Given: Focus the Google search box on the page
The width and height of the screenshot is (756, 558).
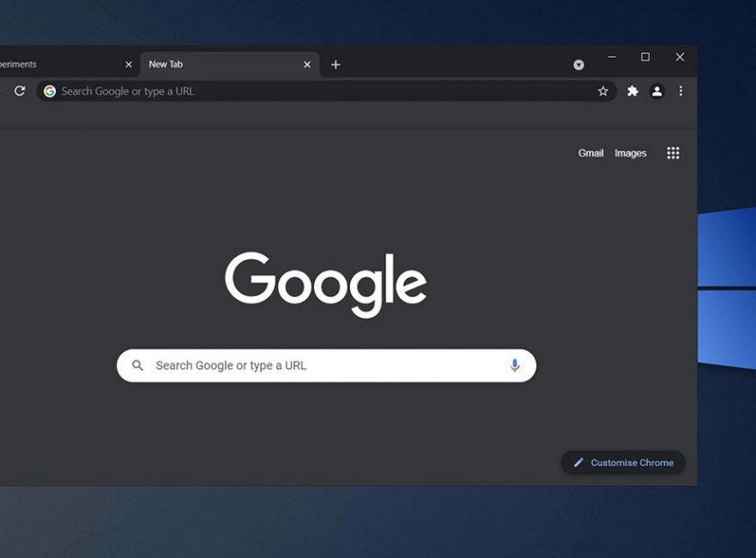Looking at the screenshot, I should [327, 365].
